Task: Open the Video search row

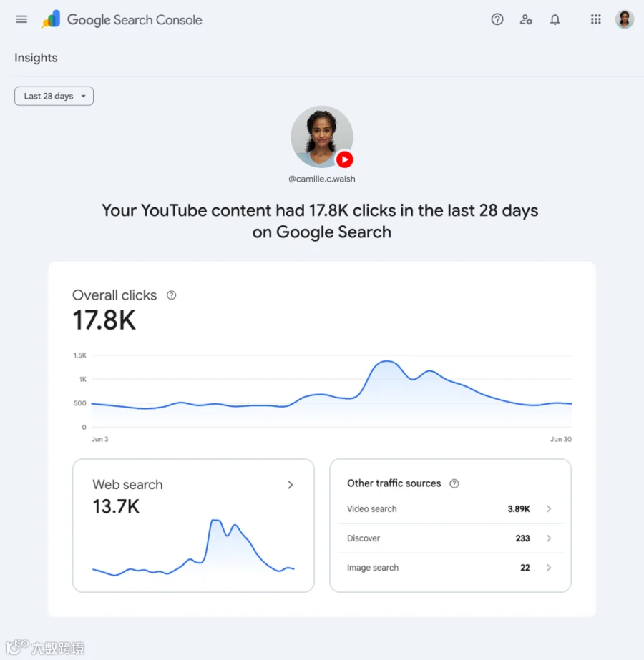Action: click(x=450, y=509)
